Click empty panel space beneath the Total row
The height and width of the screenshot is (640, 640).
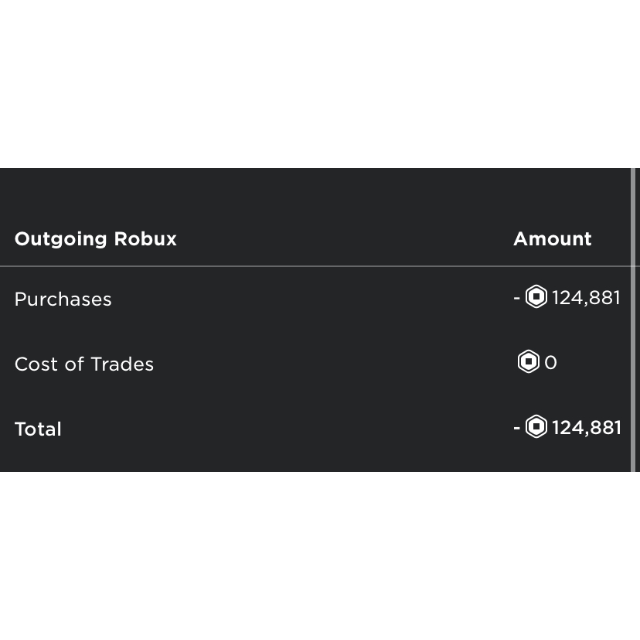pos(300,458)
